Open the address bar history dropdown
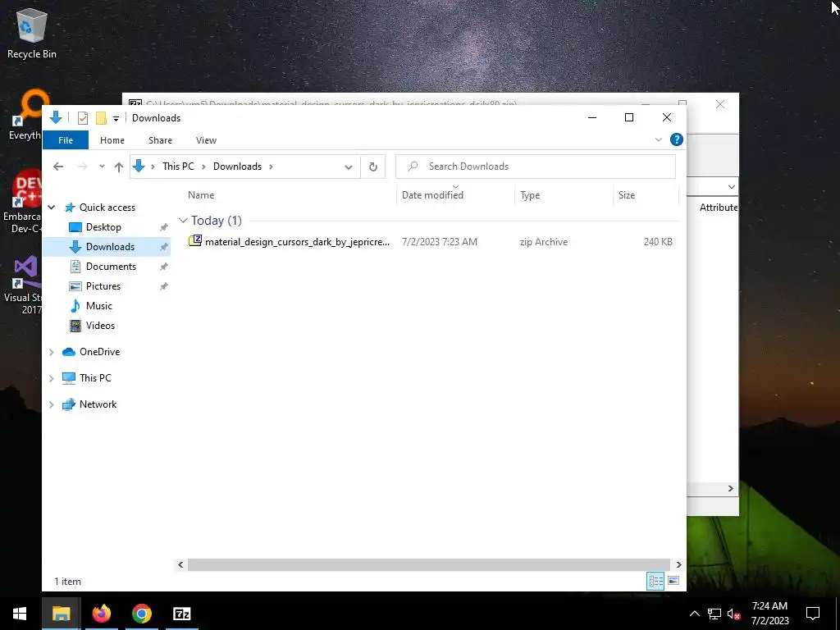Image resolution: width=840 pixels, height=630 pixels. click(348, 167)
